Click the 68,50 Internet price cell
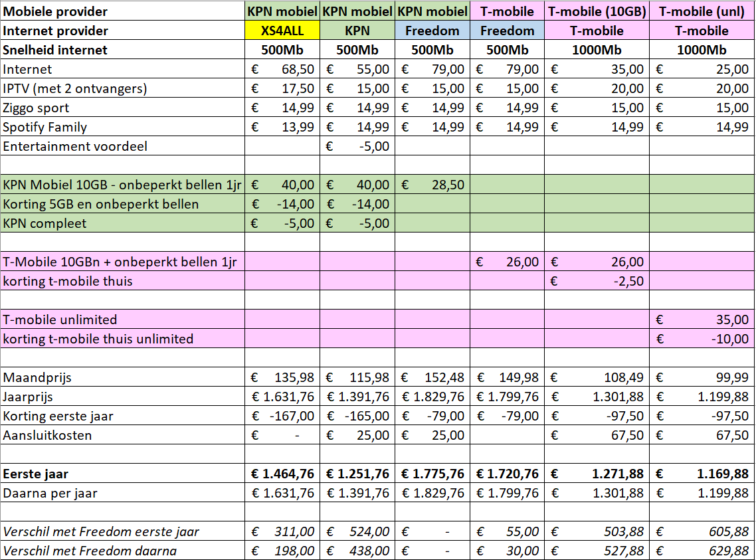Image resolution: width=756 pixels, height=560 pixels. click(282, 69)
